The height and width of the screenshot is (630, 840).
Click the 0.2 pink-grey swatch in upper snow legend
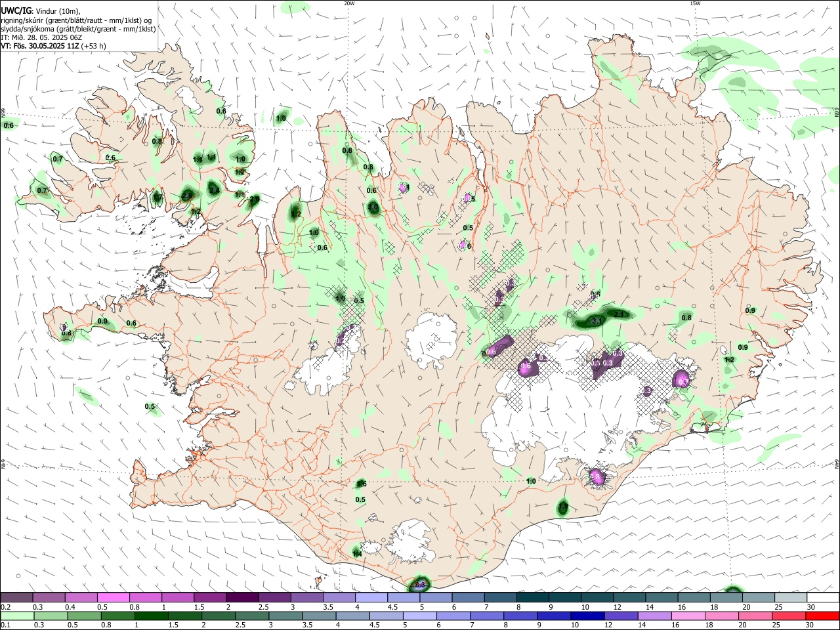tap(16, 598)
